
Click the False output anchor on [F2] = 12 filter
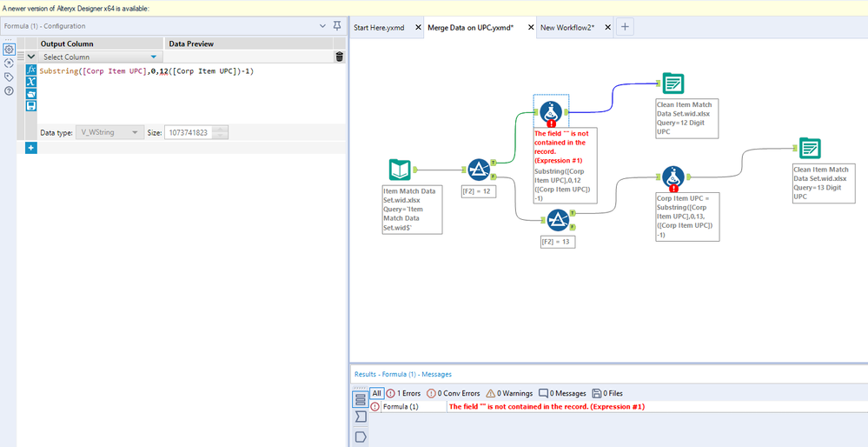tap(493, 177)
